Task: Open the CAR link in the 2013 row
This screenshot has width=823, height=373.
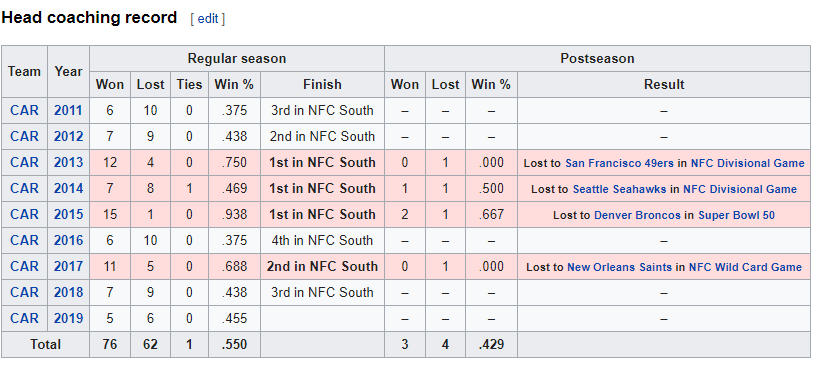Action: click(x=24, y=163)
